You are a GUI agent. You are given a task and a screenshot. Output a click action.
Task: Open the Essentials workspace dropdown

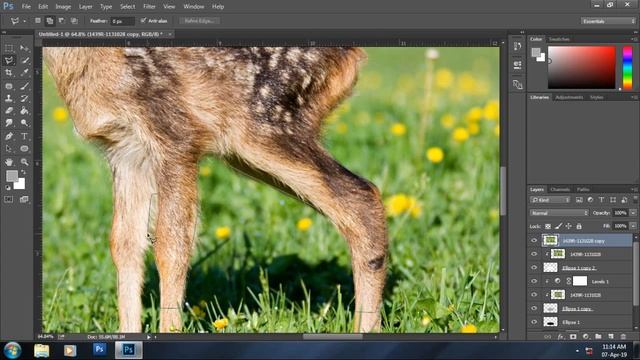coord(608,21)
